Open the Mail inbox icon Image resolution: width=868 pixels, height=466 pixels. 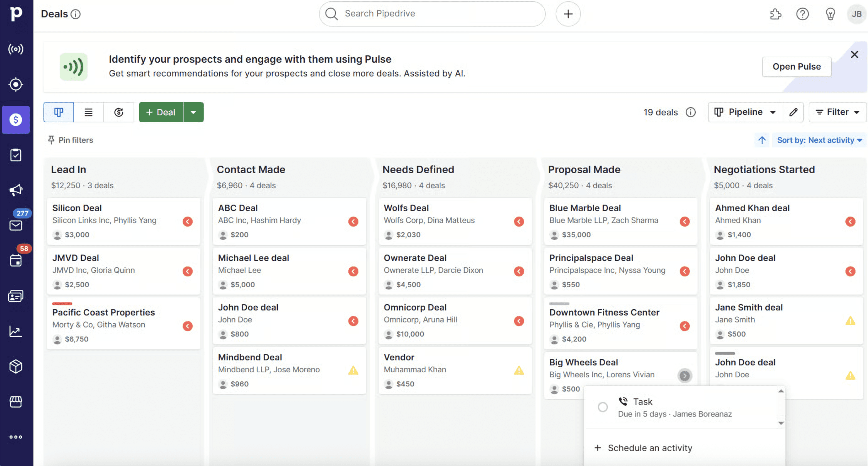16,225
